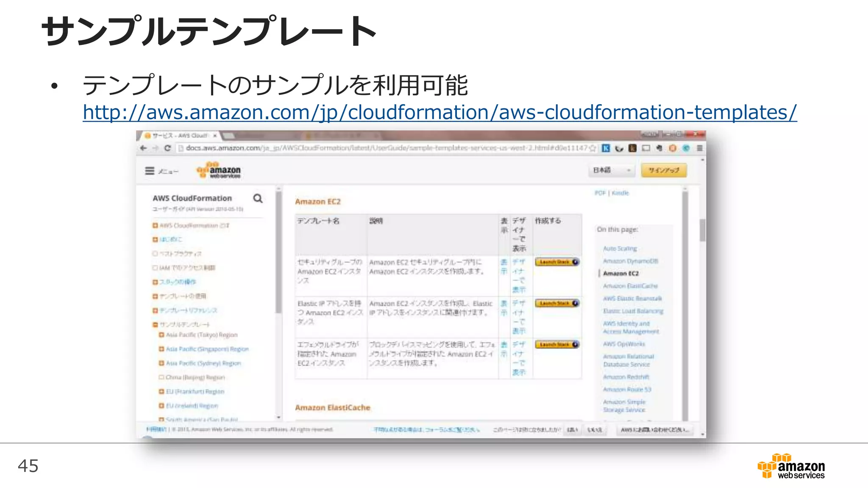Click the AWS にお問い合わせください footer button

(654, 430)
